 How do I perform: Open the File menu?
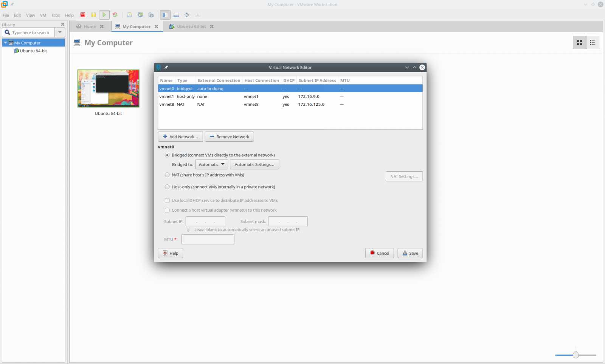tap(6, 15)
